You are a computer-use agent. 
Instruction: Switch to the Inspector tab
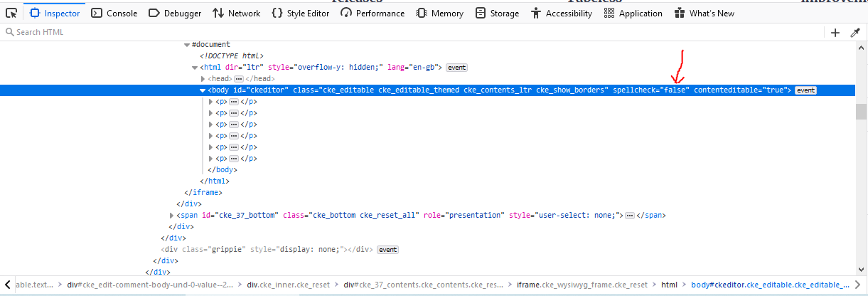[55, 13]
